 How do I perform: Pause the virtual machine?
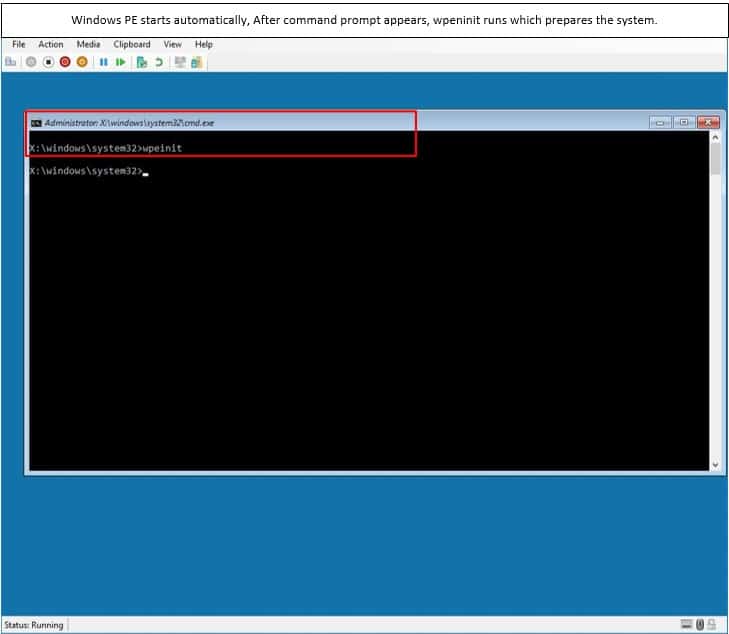point(104,62)
